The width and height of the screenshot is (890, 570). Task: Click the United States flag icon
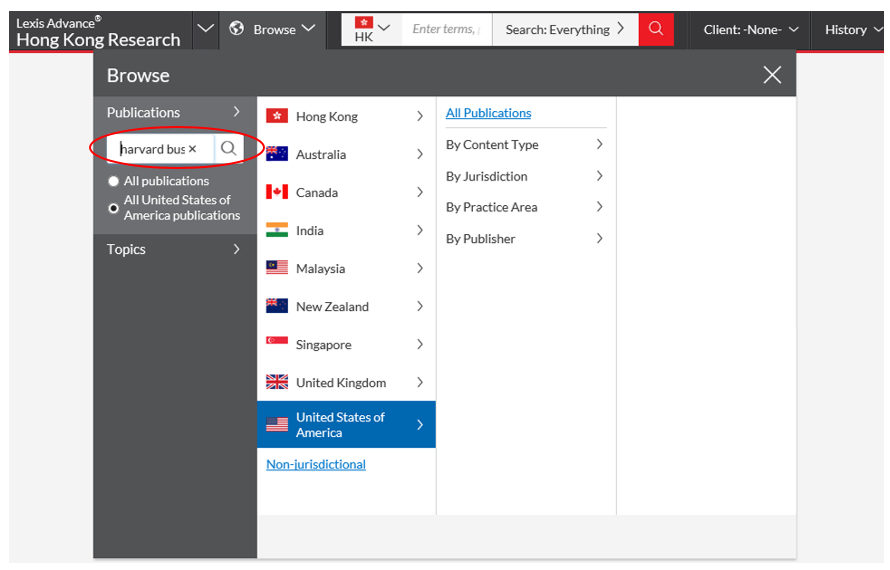click(x=277, y=424)
